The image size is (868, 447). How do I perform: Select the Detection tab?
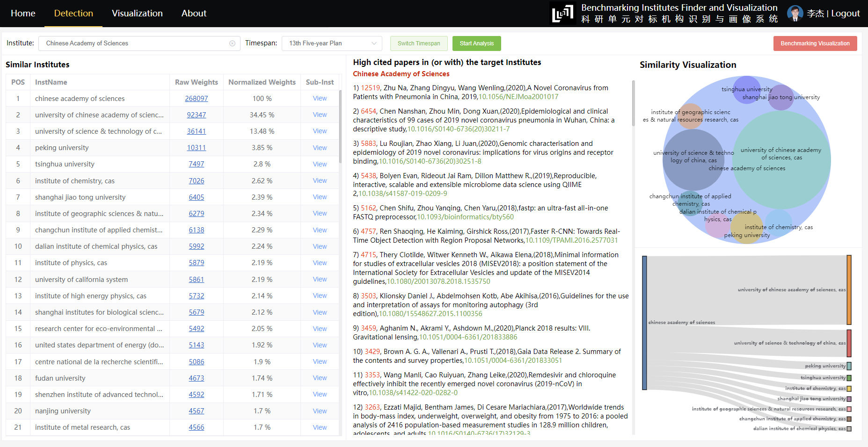tap(73, 13)
